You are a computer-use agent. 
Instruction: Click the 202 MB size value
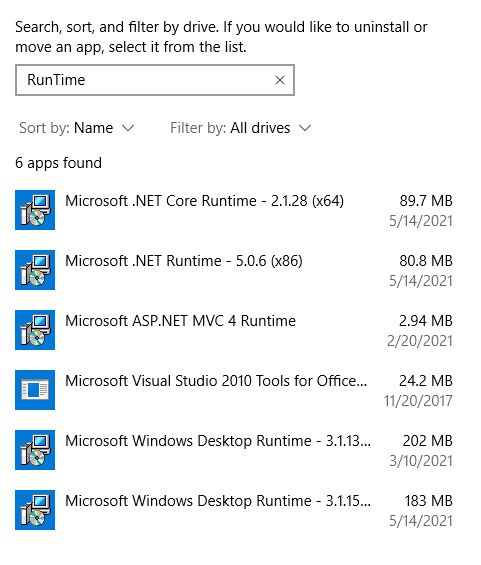(x=428, y=441)
